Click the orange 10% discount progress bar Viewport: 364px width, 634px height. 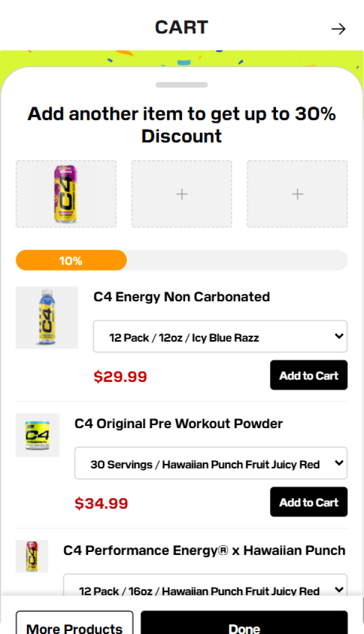coord(71,261)
